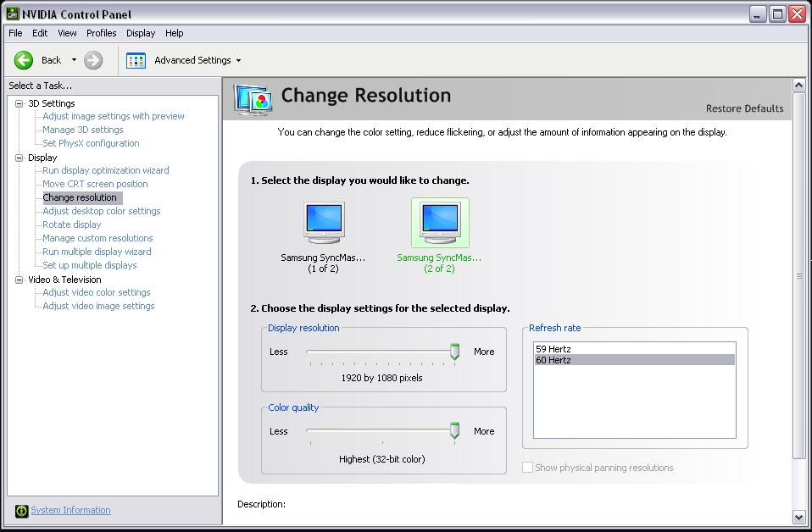
Task: Click the NVIDIA title bar icon
Action: pos(13,14)
